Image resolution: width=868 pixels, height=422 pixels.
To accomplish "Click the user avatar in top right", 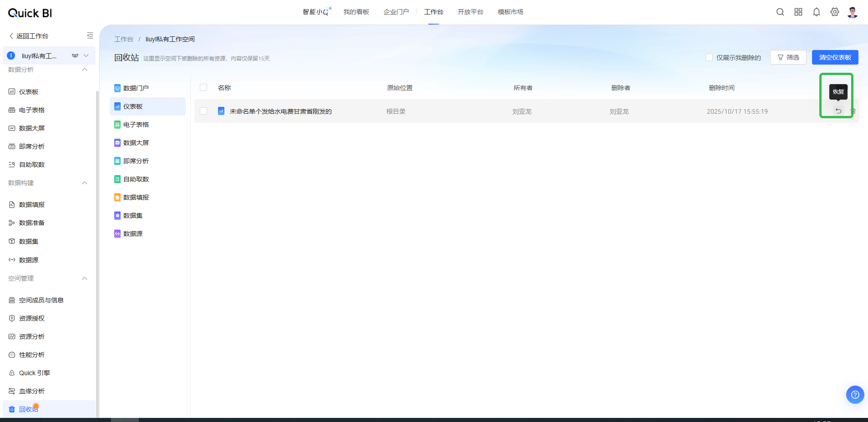I will (853, 12).
